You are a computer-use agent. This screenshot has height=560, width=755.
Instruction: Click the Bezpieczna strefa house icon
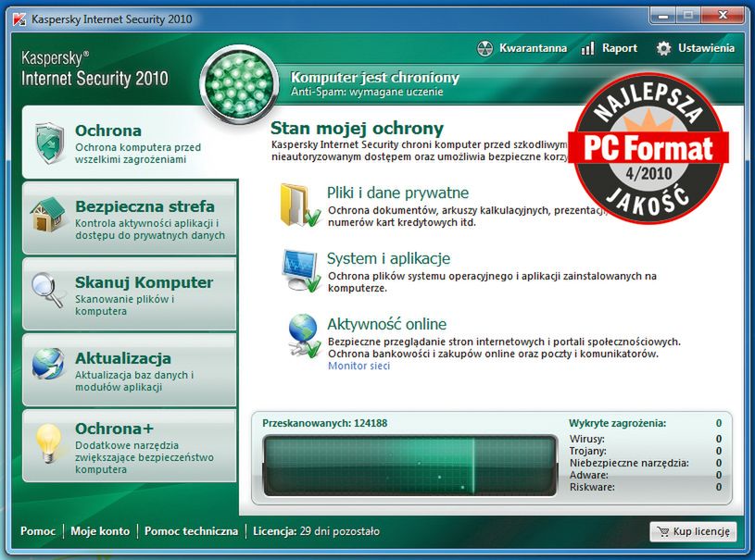(x=47, y=214)
